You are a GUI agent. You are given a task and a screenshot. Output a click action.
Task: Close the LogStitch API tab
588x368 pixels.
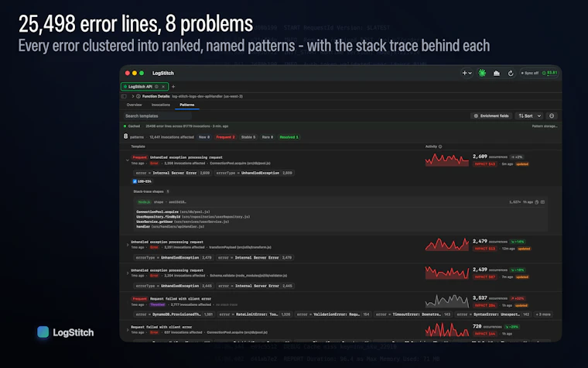pos(163,87)
